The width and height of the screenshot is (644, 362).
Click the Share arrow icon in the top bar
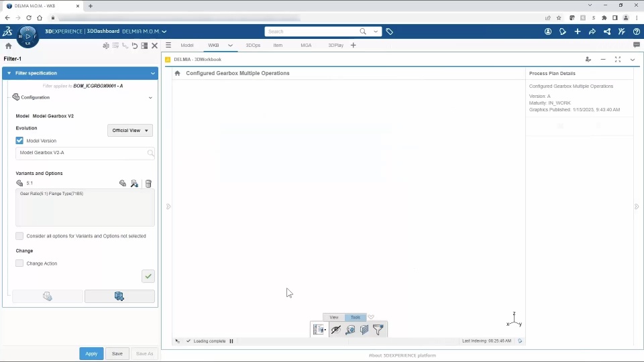592,32
